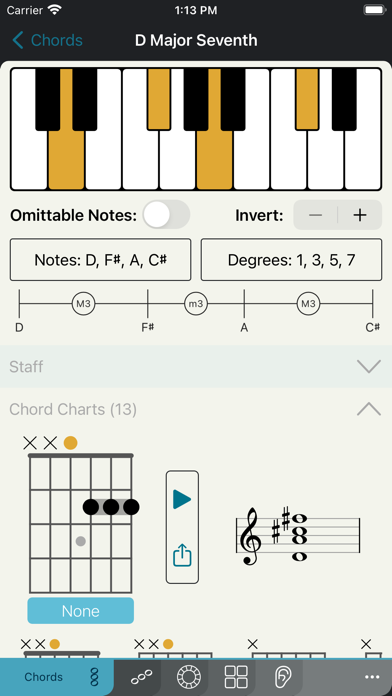The width and height of the screenshot is (392, 696).
Task: Open the ear training tab
Action: (x=282, y=677)
